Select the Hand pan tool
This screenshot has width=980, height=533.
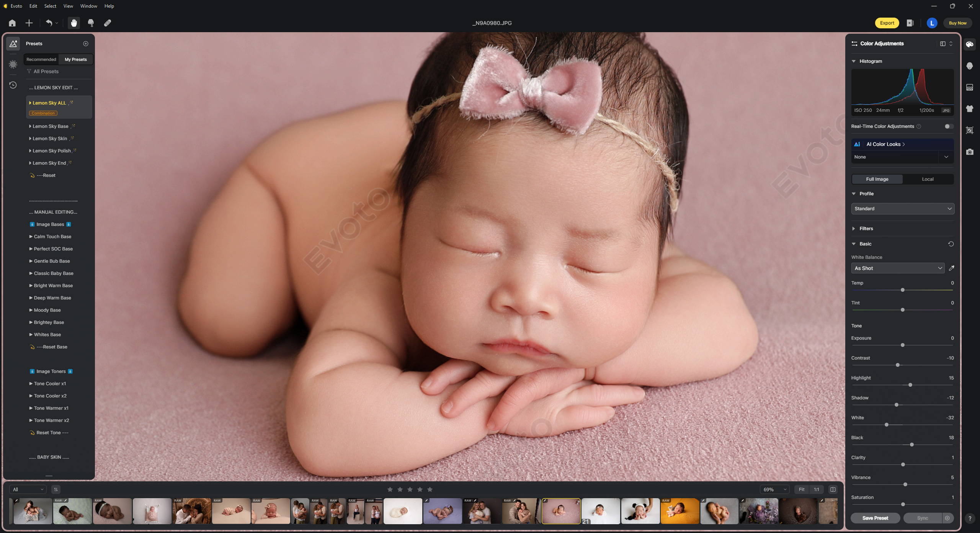tap(74, 23)
